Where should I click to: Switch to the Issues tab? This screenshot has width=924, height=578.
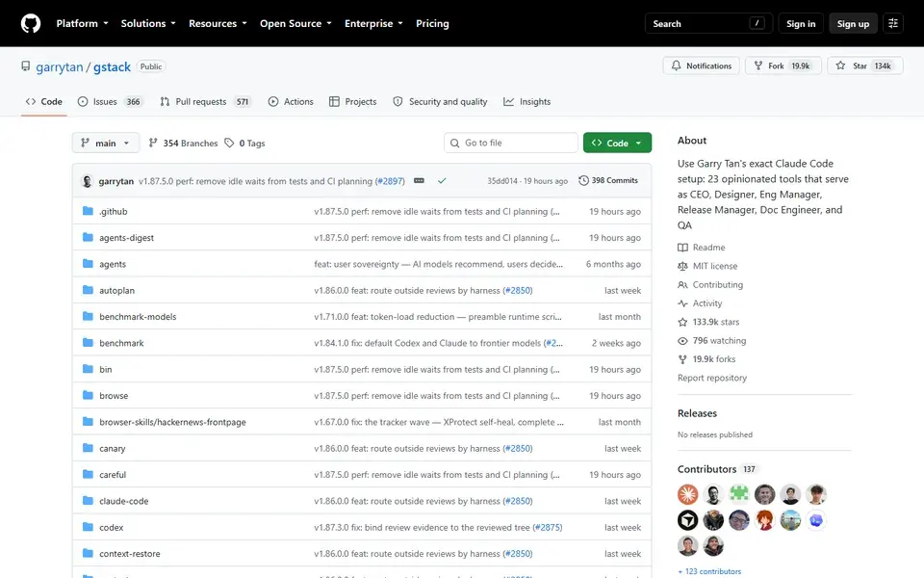[110, 101]
